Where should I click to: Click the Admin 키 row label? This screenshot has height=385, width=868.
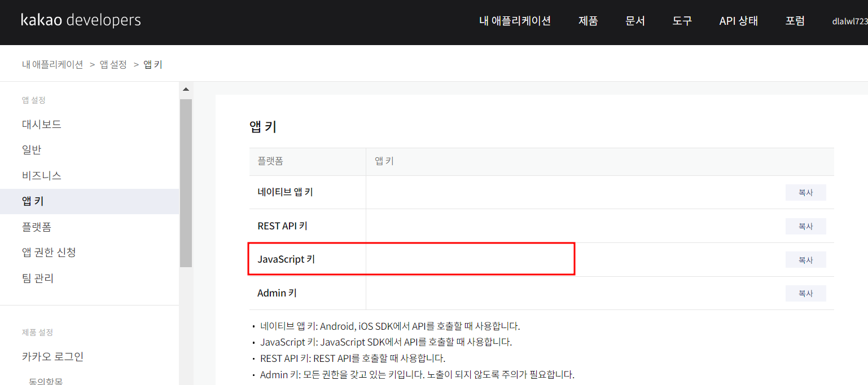[277, 293]
